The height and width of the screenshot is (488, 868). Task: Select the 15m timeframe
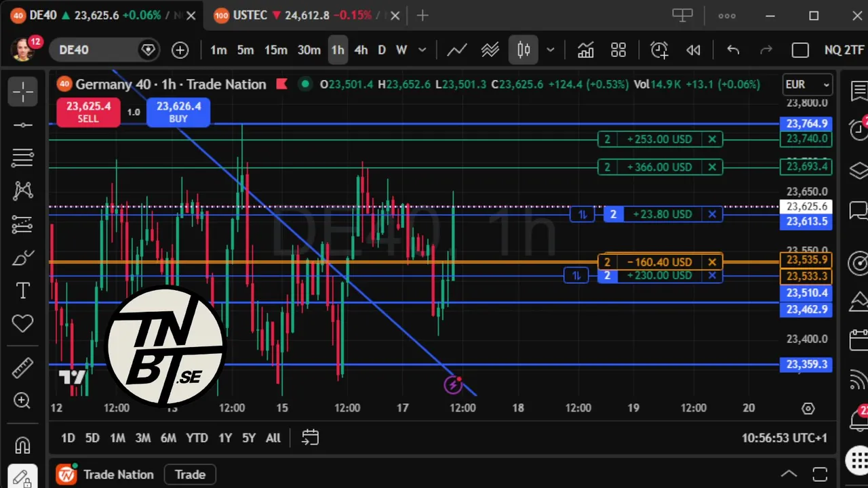point(275,49)
